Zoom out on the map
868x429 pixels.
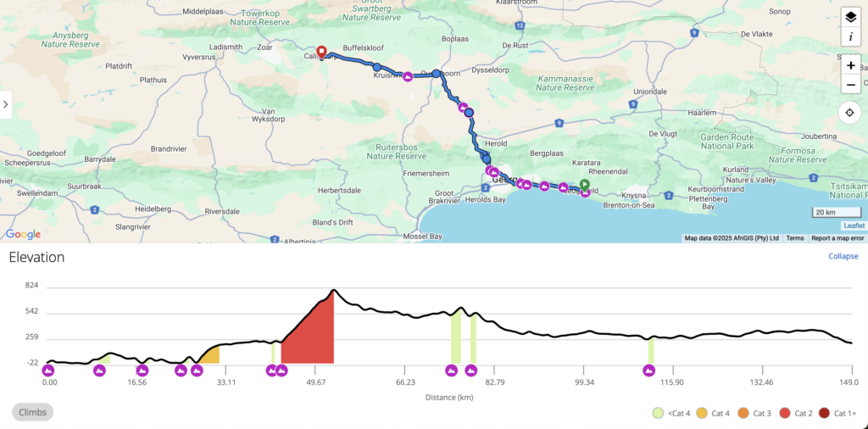(850, 84)
